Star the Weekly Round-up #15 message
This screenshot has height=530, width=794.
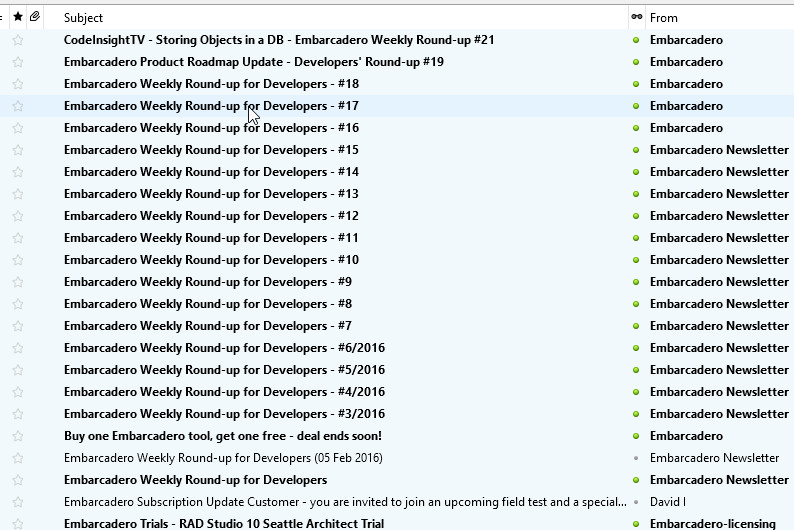point(18,150)
